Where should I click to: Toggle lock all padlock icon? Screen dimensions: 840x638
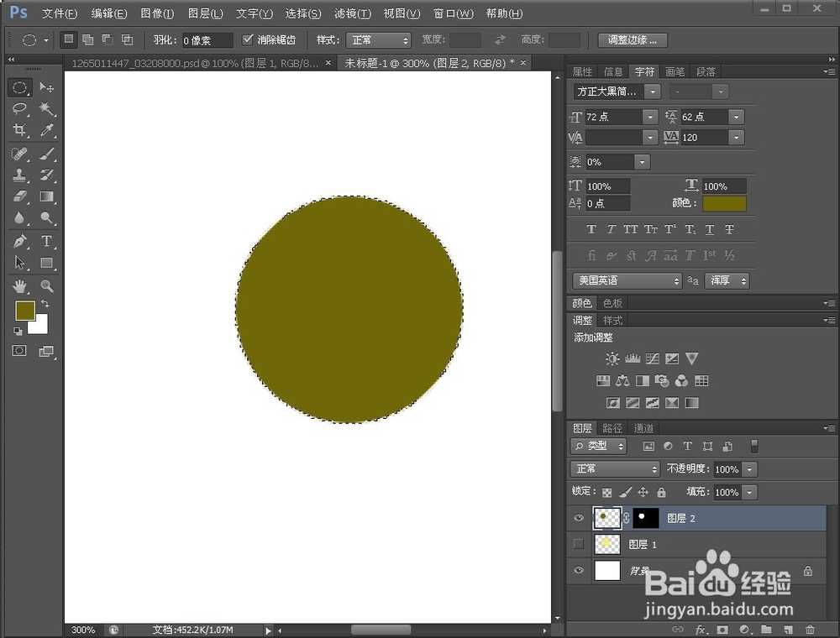(x=662, y=492)
